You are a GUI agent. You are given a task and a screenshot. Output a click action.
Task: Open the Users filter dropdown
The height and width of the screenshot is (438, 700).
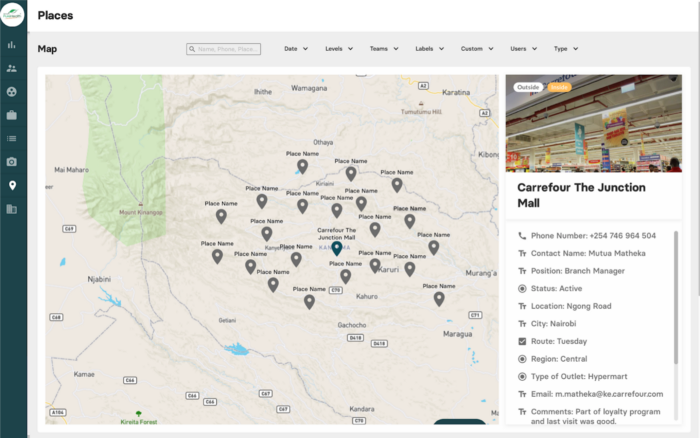coord(524,49)
